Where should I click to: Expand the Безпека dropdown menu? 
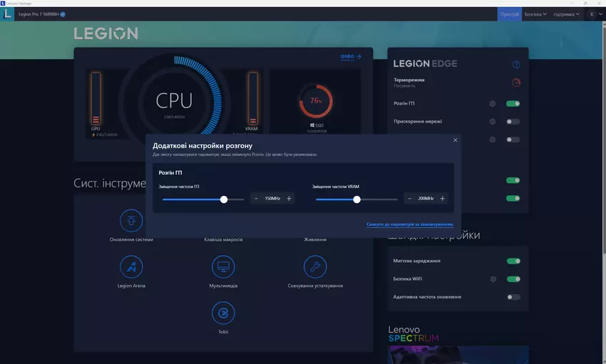click(x=535, y=14)
